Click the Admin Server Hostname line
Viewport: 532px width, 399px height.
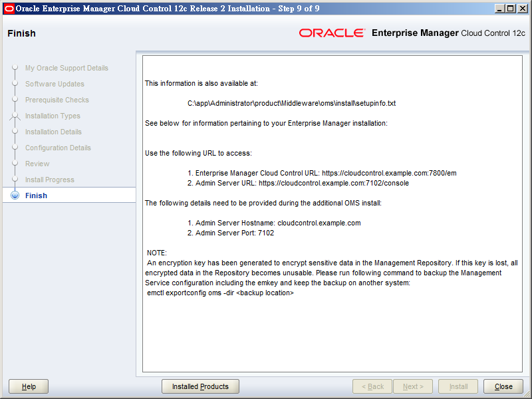point(274,223)
